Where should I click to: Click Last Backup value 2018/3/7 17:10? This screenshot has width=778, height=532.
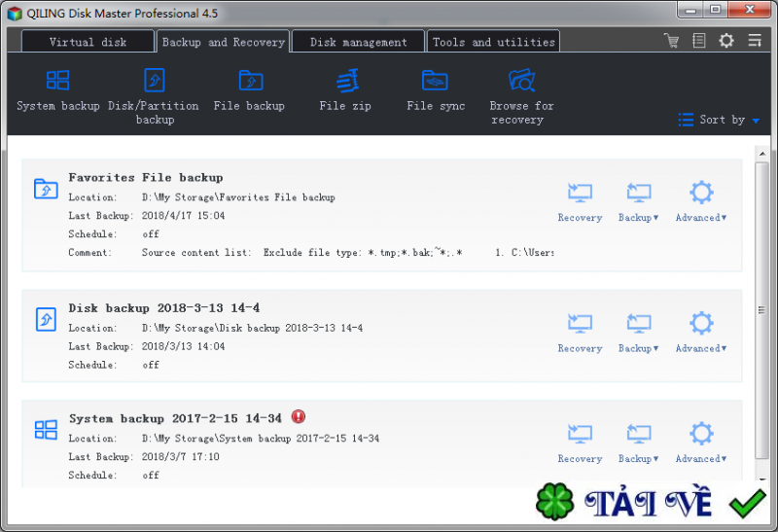click(x=181, y=456)
